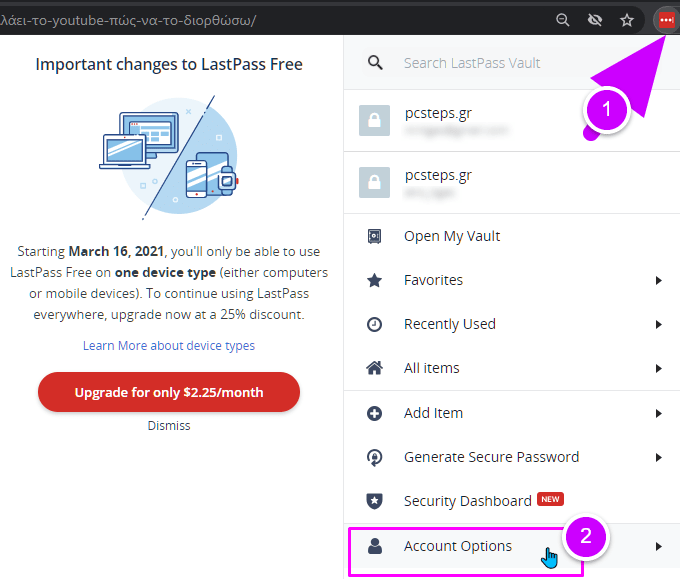Click the zoom magnifier icon in address bar
The width and height of the screenshot is (680, 579).
click(x=562, y=20)
